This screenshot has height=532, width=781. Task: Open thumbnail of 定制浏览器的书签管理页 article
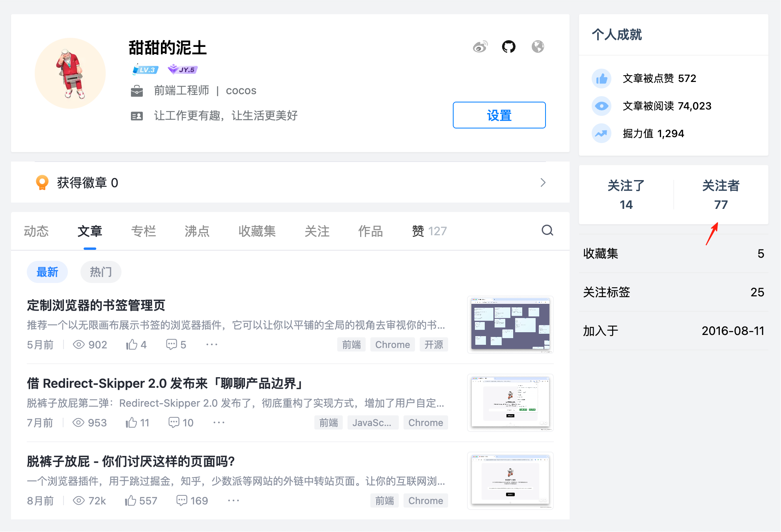tap(510, 324)
